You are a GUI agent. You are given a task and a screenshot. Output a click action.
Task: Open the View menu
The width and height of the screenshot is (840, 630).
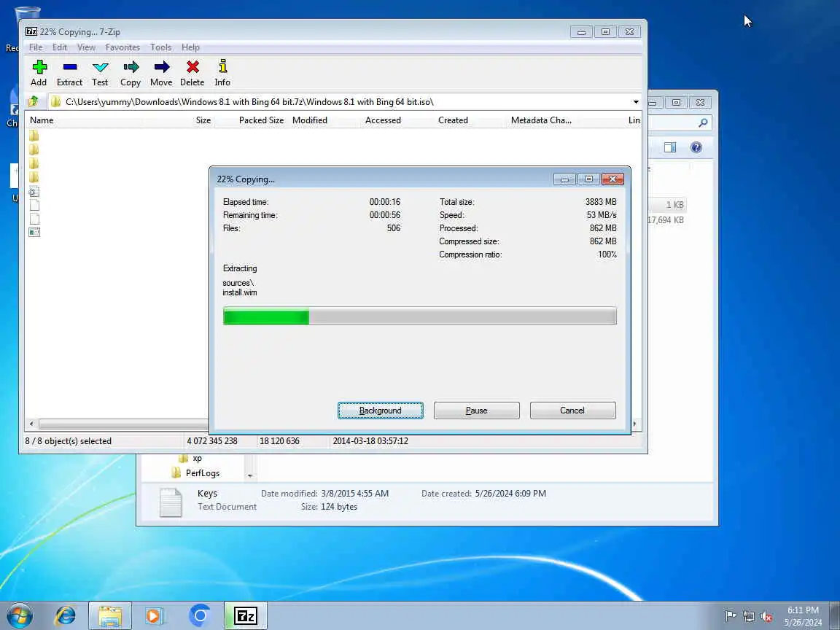click(86, 47)
